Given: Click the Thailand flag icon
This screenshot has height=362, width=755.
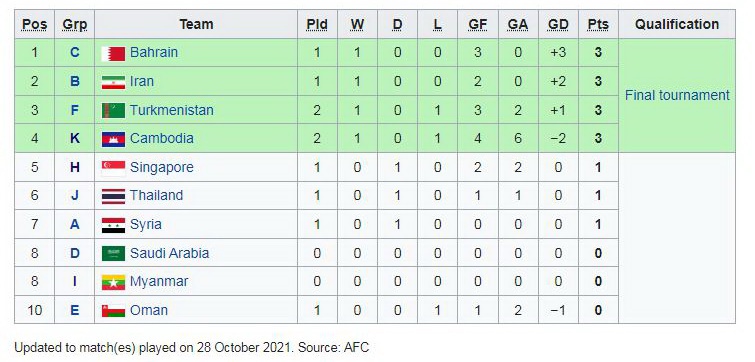Looking at the screenshot, I should click(113, 196).
